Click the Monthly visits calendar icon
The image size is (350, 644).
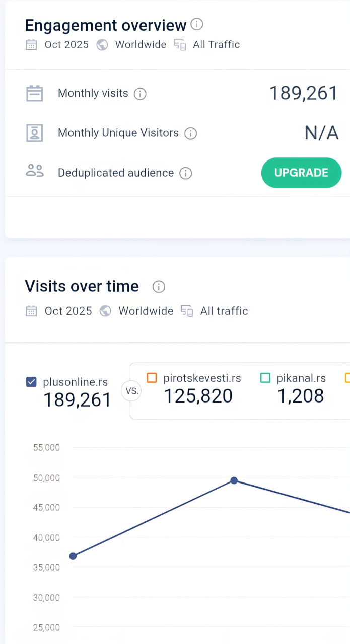[x=34, y=94]
